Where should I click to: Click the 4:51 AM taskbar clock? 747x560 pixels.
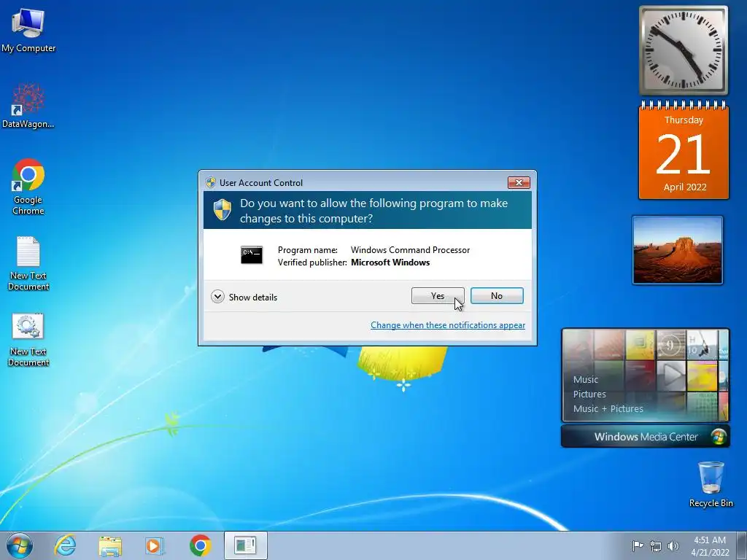point(710,546)
